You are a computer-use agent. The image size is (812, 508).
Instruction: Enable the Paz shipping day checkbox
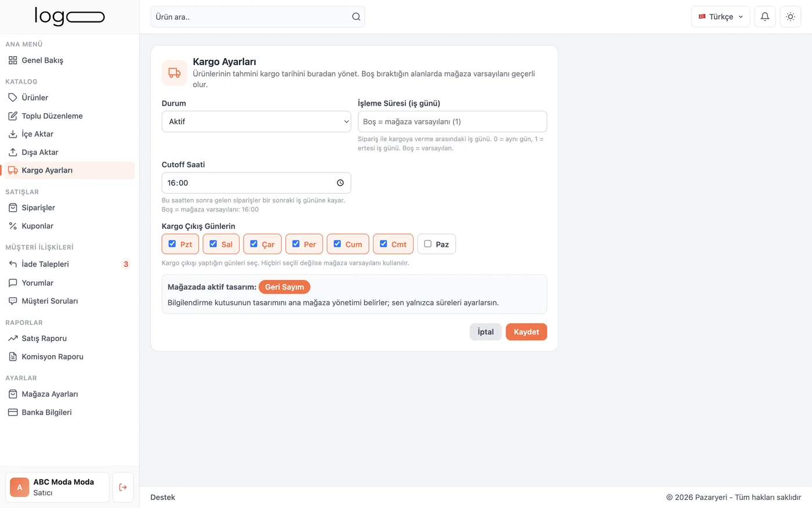point(427,244)
